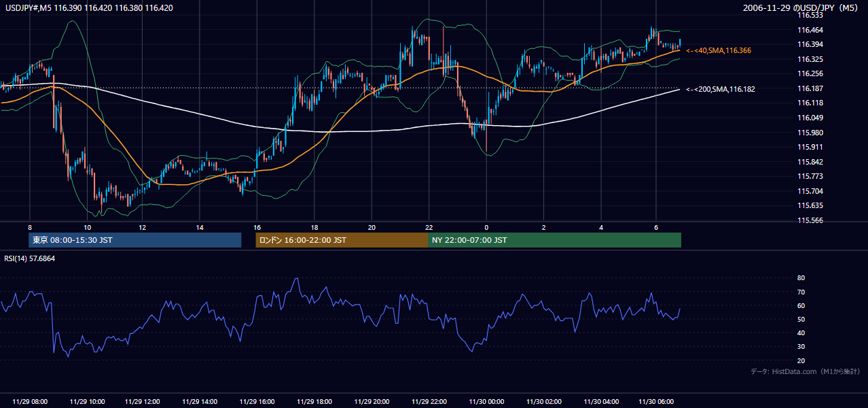The image size is (868, 408).
Task: Click the price axis value 116.533
Action: tap(810, 15)
